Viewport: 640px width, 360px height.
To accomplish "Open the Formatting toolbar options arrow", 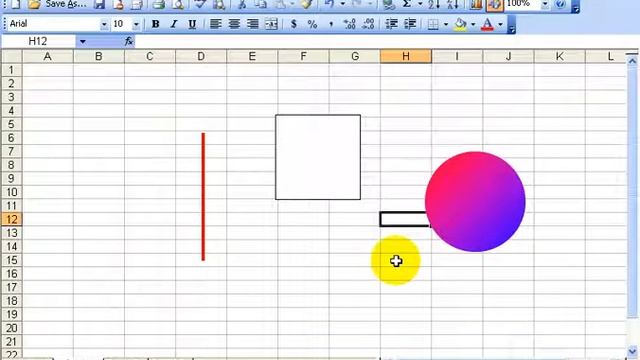I will [x=511, y=25].
